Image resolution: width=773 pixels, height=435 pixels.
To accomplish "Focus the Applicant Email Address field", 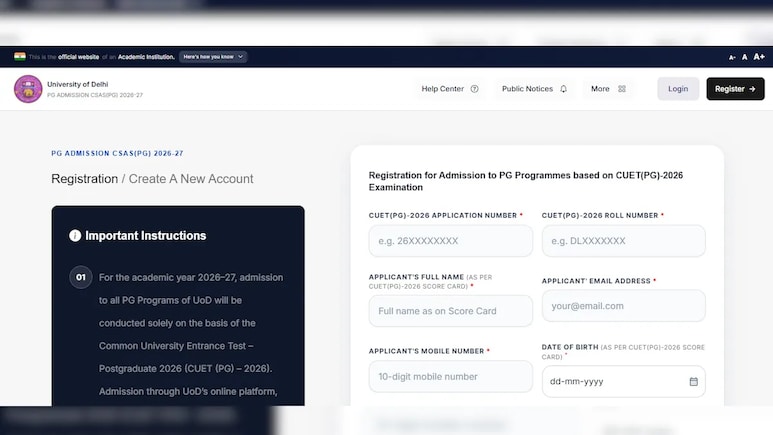I will pos(624,306).
